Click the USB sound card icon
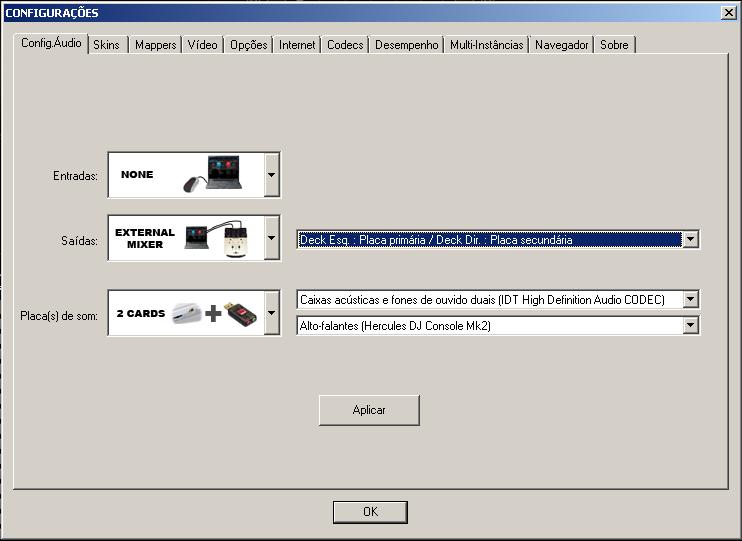The width and height of the screenshot is (742, 541). (241, 313)
